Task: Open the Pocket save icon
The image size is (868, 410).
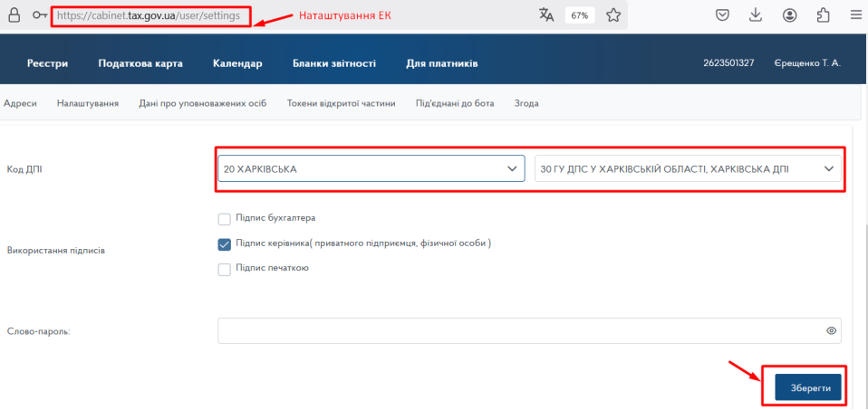Action: point(722,15)
